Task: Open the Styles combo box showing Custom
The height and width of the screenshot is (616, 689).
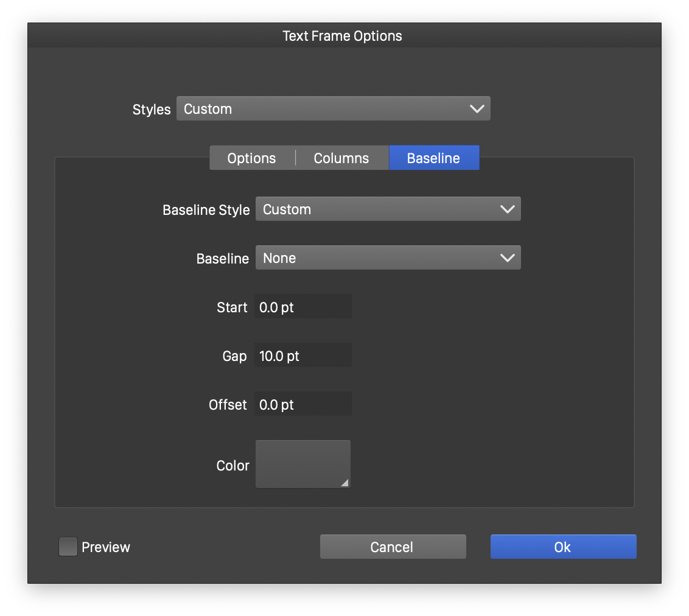Action: (x=333, y=109)
